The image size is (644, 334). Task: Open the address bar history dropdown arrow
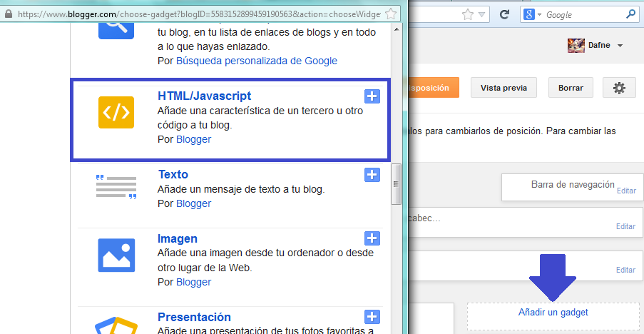482,15
